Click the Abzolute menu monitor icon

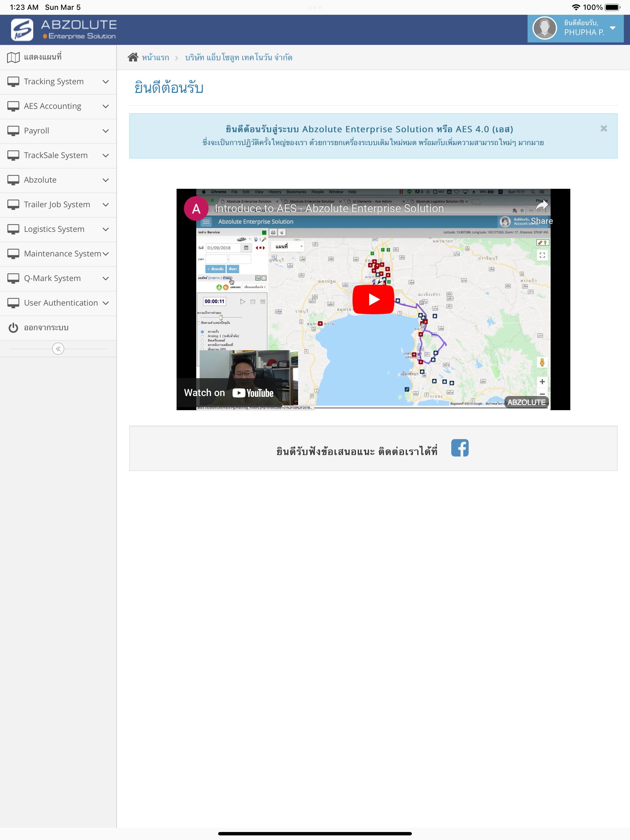(x=13, y=180)
